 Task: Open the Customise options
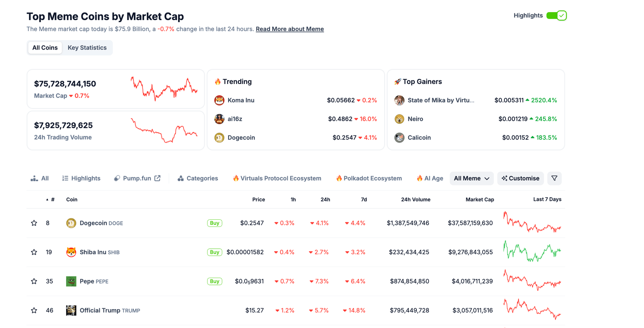pos(520,178)
